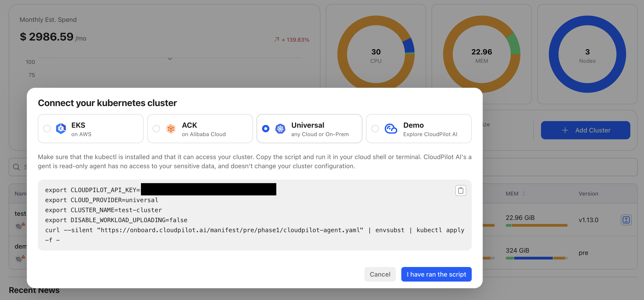644x300 pixels.
Task: Click the warning triangle on the demo cluster row
Action: click(x=23, y=257)
